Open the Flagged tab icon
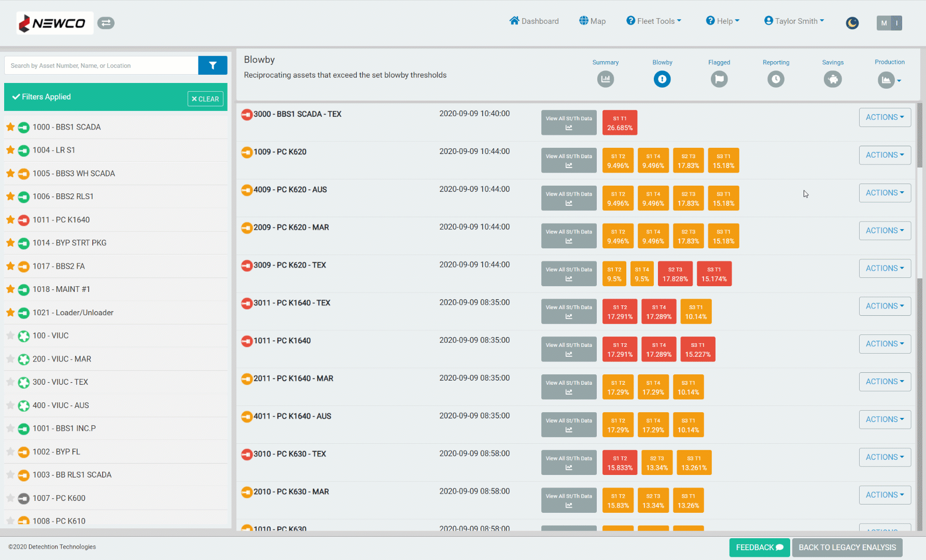Screen dimensions: 926x560 (x=719, y=79)
